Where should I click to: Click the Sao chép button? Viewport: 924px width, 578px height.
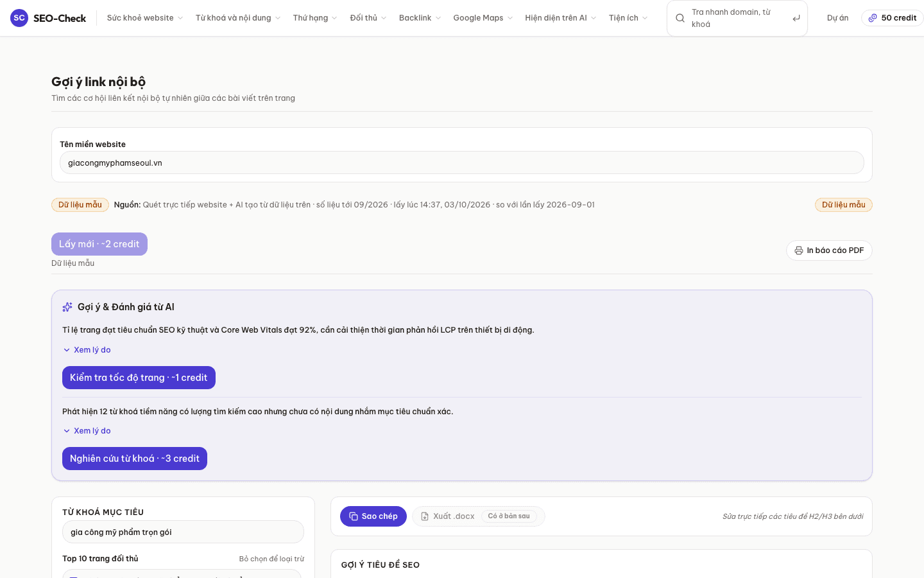[x=373, y=516]
